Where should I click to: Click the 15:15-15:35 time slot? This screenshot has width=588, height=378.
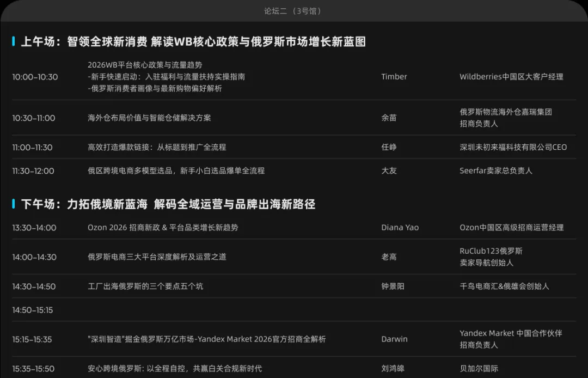point(32,339)
